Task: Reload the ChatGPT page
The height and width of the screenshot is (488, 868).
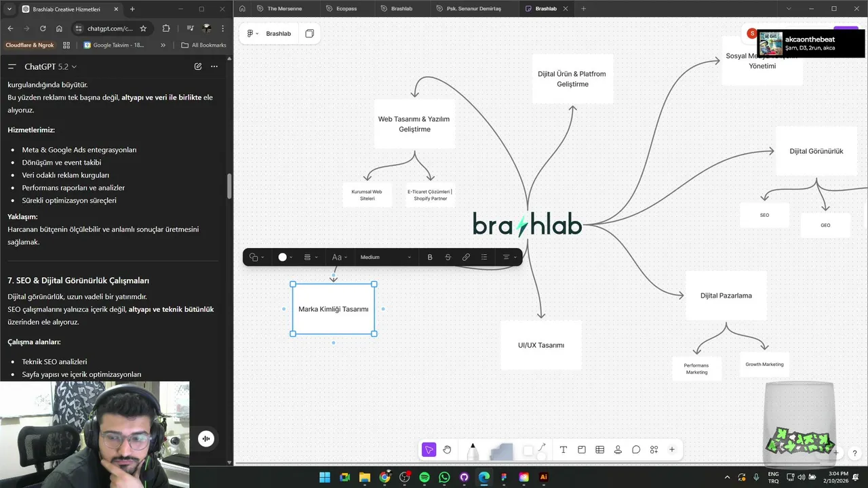Action: [43, 28]
